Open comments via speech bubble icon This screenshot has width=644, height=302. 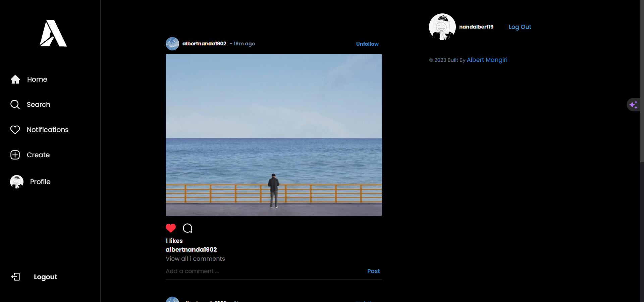(187, 228)
